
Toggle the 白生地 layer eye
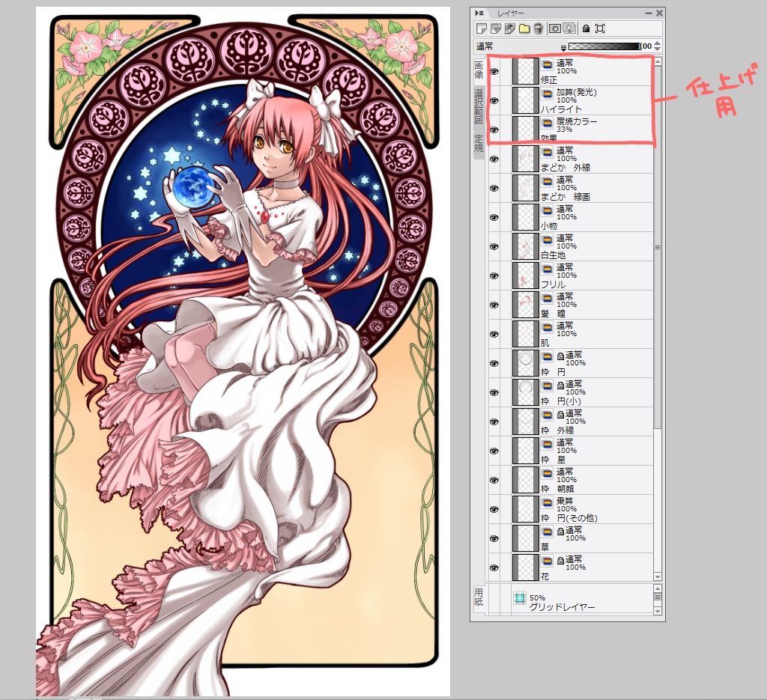click(x=494, y=247)
